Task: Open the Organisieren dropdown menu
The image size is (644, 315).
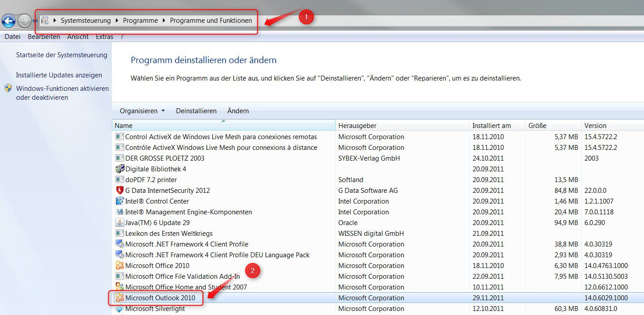Action: point(141,111)
